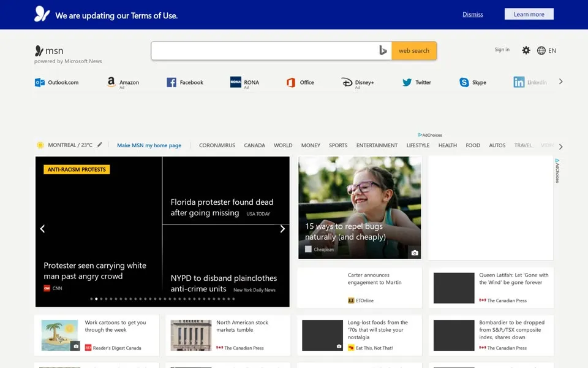
Task: Open the FOOD section
Action: tap(472, 145)
